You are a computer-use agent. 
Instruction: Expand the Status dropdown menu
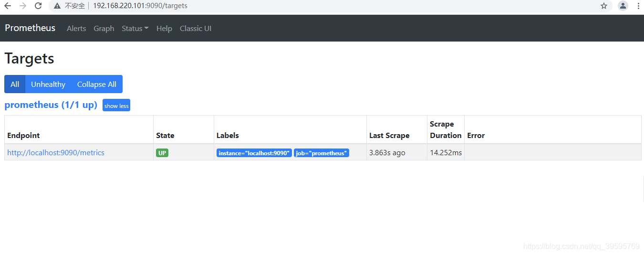[135, 28]
